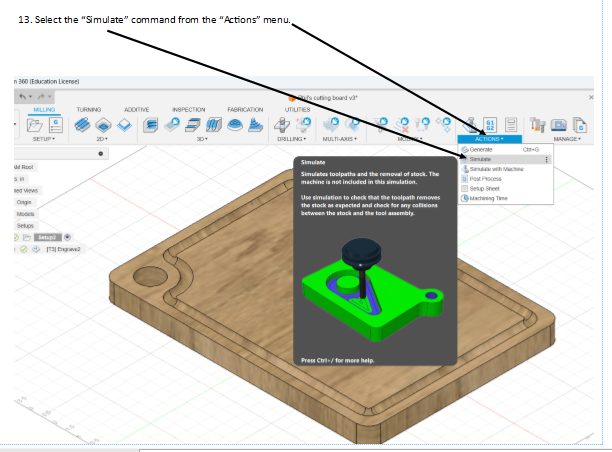
Task: Select the Drill tool icon
Action: (x=282, y=125)
